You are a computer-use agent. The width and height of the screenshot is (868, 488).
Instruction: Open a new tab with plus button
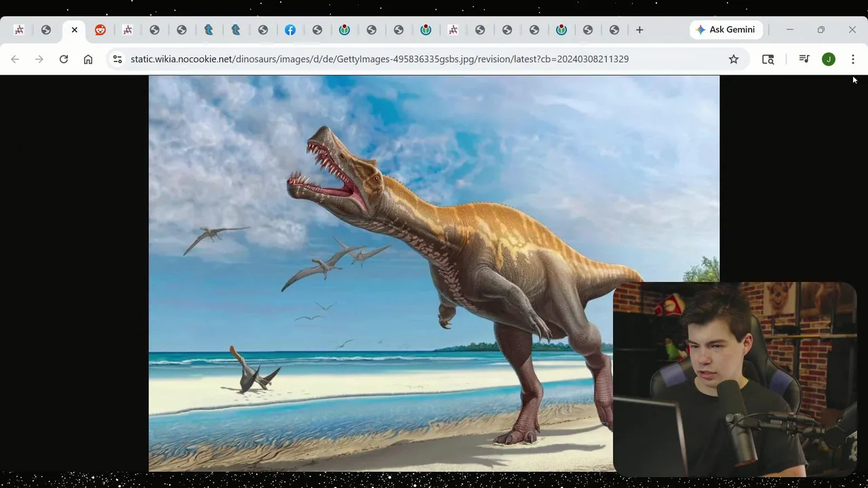[x=639, y=30]
